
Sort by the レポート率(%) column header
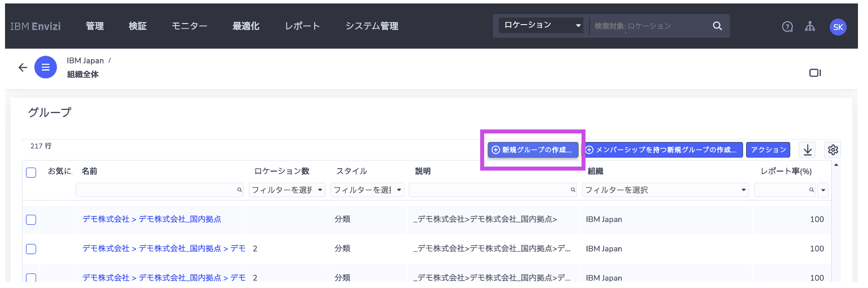pyautogui.click(x=786, y=171)
